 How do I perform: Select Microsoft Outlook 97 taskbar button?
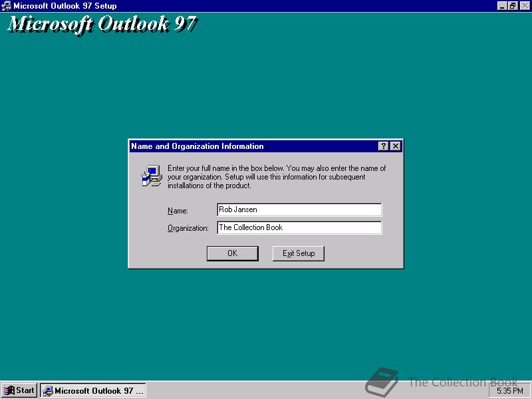[x=93, y=390]
